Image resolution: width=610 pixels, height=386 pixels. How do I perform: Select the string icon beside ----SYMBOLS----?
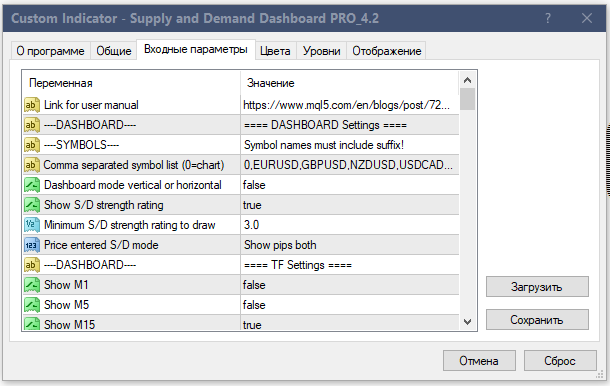(x=32, y=145)
